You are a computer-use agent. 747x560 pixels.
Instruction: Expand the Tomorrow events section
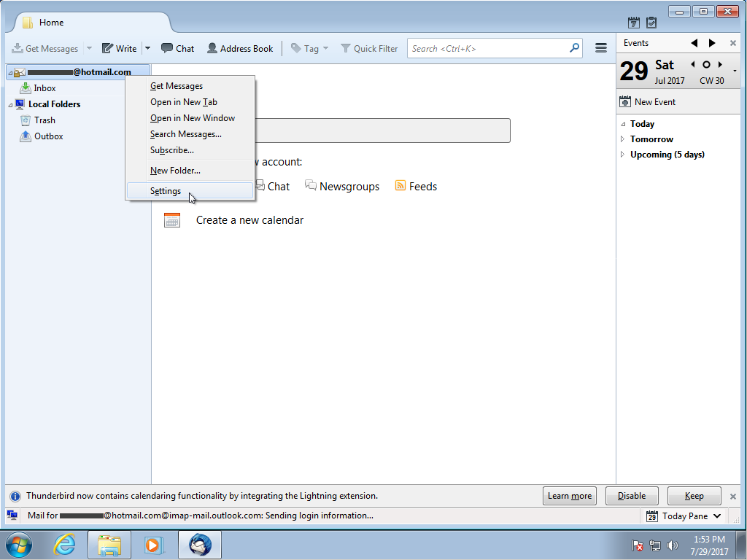pos(622,139)
